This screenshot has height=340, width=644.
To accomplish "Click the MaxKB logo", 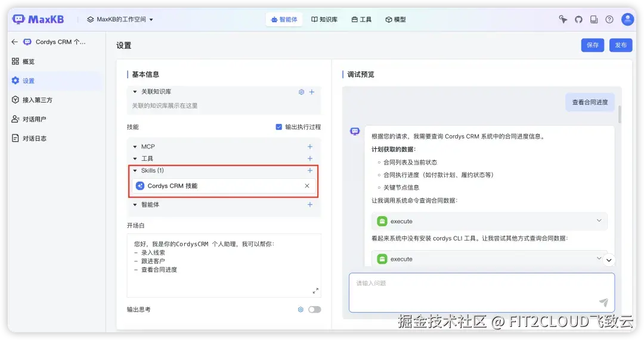I will [x=38, y=19].
